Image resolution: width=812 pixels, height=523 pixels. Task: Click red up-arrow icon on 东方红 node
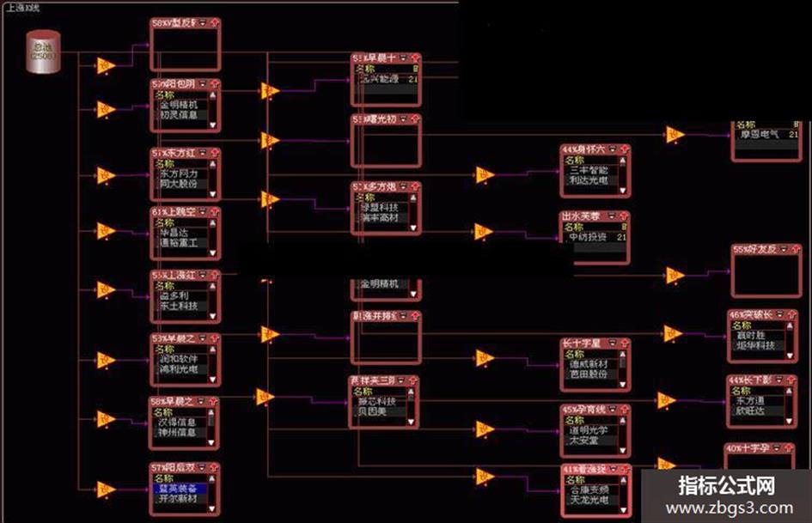click(x=215, y=153)
